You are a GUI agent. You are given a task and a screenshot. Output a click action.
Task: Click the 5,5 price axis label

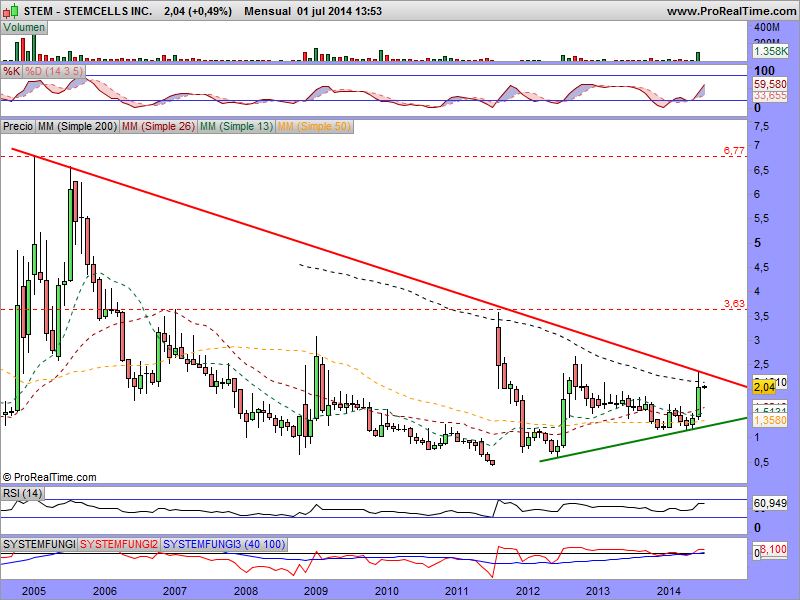point(761,219)
